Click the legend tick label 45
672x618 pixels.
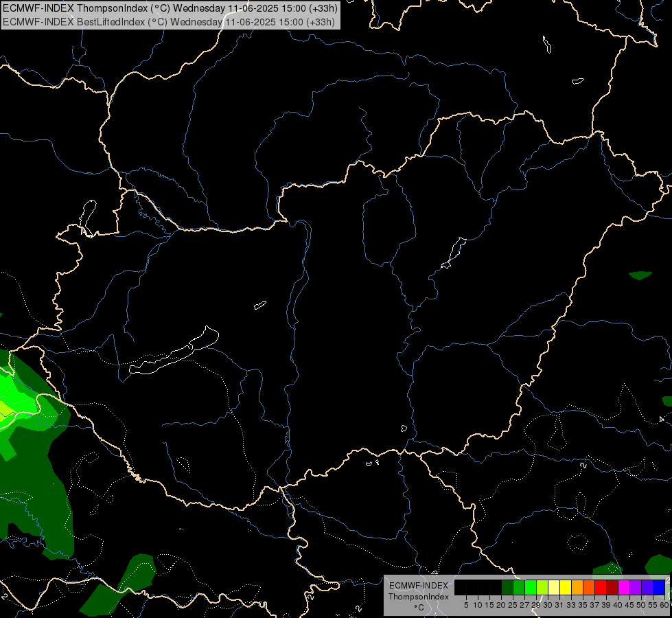pyautogui.click(x=629, y=605)
